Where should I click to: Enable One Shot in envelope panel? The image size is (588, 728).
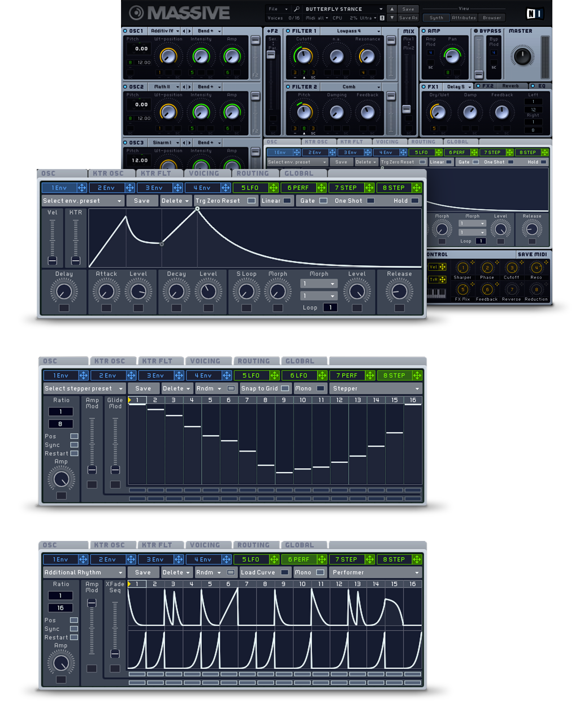pos(370,201)
